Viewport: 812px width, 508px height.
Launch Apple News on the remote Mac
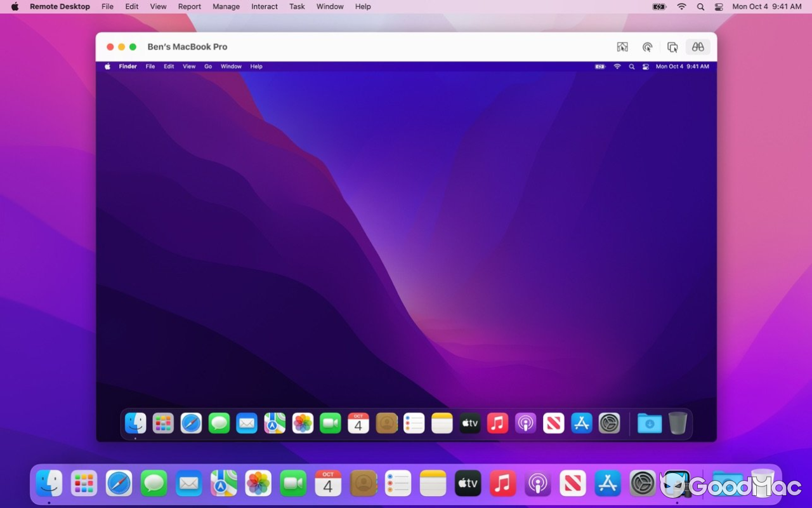point(553,423)
